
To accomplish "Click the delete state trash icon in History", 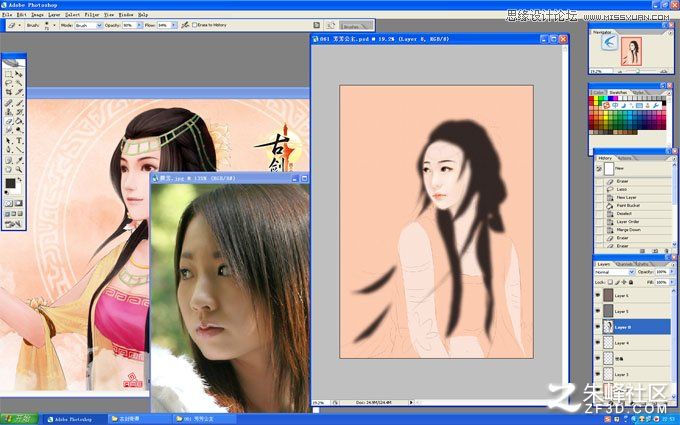I will click(667, 251).
